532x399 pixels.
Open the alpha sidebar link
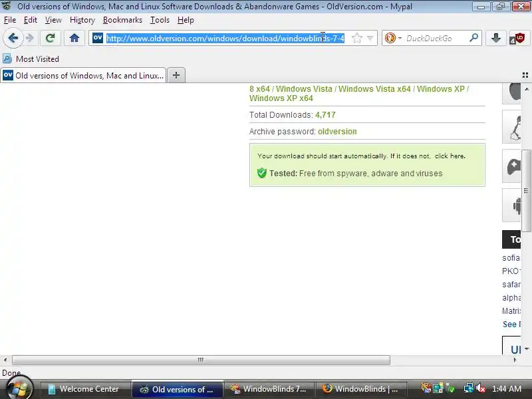coord(511,297)
